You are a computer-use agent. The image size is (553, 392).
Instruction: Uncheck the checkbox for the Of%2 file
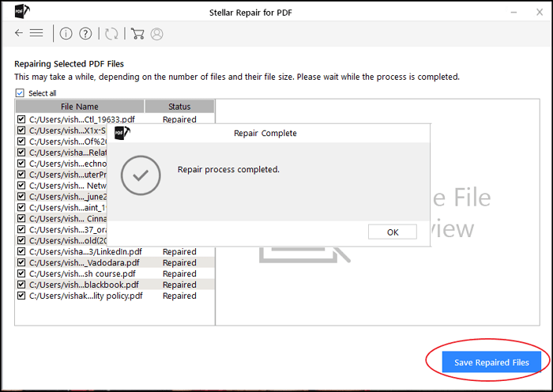(x=21, y=141)
